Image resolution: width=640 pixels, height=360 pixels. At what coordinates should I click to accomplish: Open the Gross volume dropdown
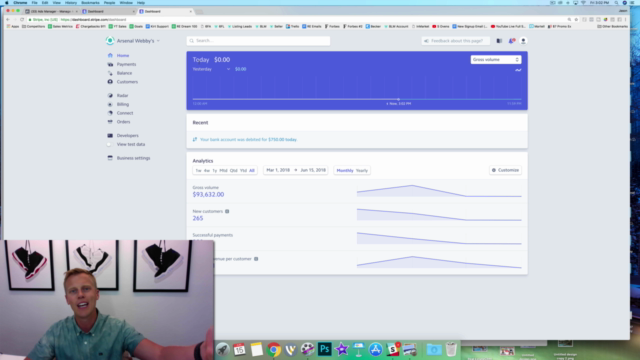coord(496,60)
